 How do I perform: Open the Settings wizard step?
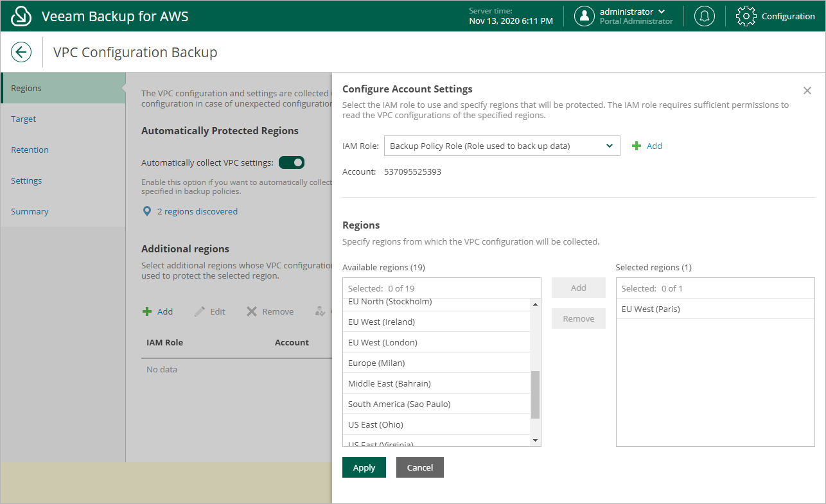click(63, 180)
